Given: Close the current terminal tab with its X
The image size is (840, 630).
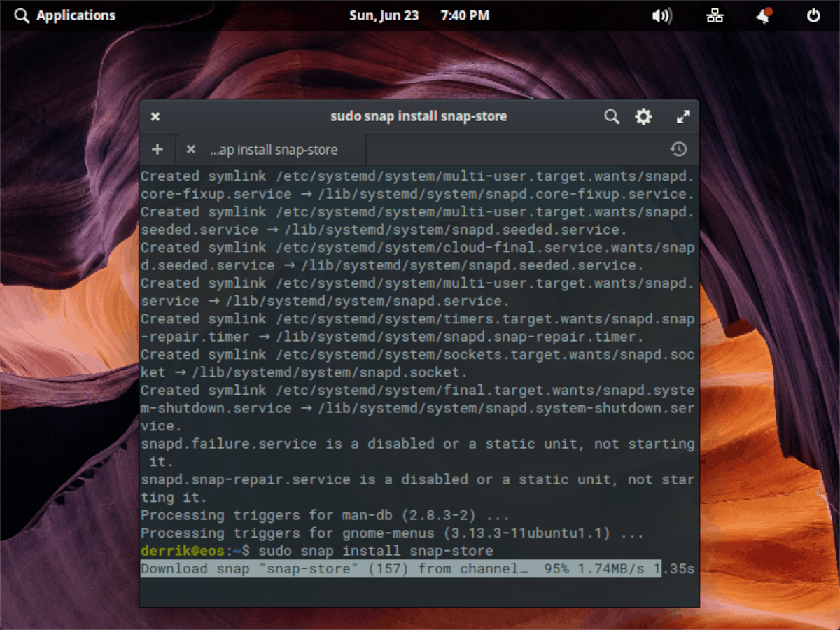Looking at the screenshot, I should [x=190, y=149].
